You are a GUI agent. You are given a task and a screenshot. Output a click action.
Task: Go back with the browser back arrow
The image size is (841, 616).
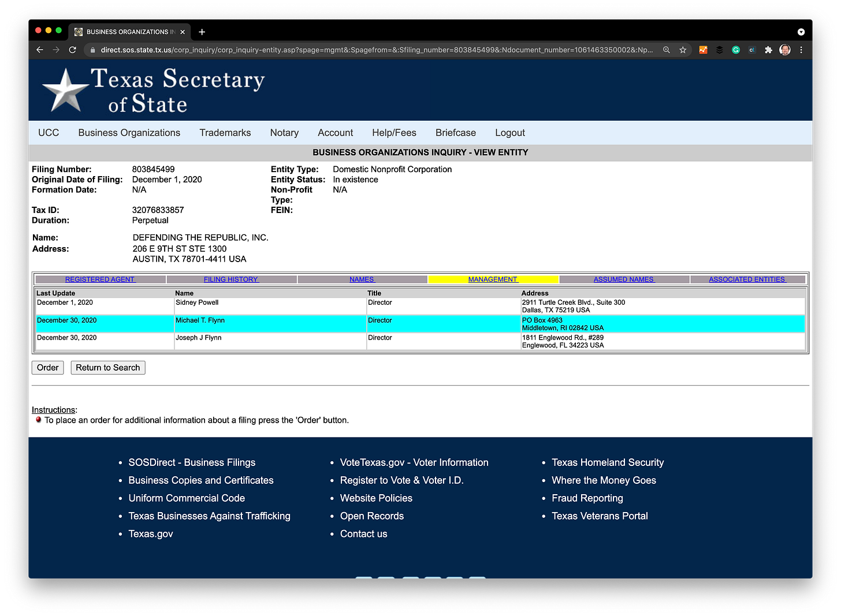(40, 50)
